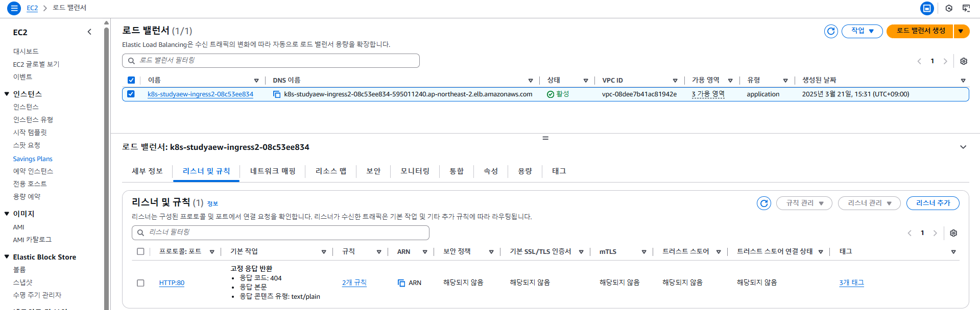This screenshot has width=980, height=310.
Task: Go to previous page of listeners
Action: [910, 233]
